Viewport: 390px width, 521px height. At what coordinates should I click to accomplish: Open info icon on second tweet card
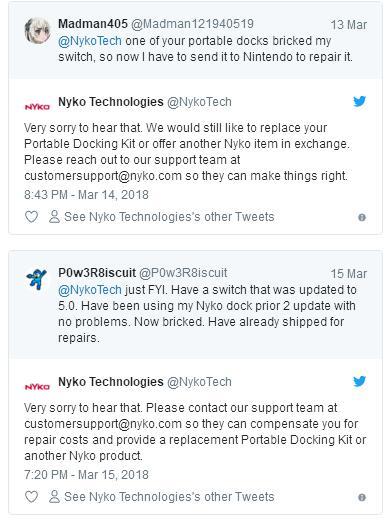(x=362, y=497)
